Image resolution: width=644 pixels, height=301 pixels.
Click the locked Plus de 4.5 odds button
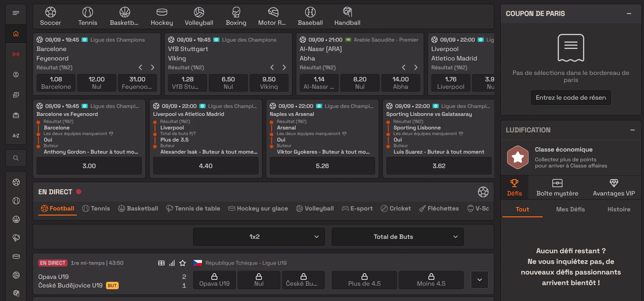[365, 280]
